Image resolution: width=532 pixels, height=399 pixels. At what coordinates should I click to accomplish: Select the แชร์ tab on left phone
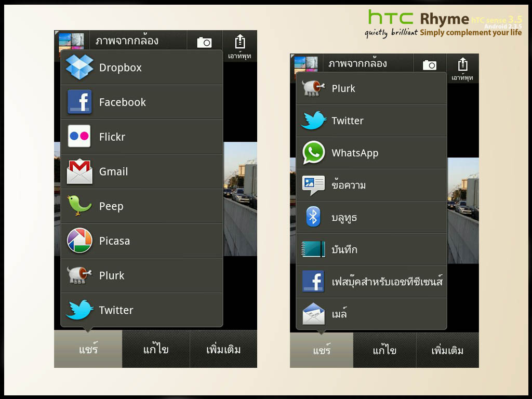pos(88,349)
